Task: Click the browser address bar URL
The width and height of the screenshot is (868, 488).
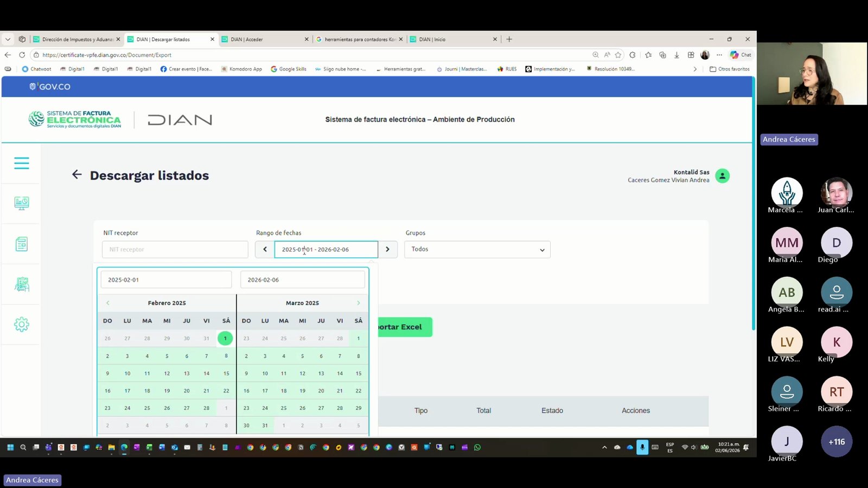Action: 107,55
